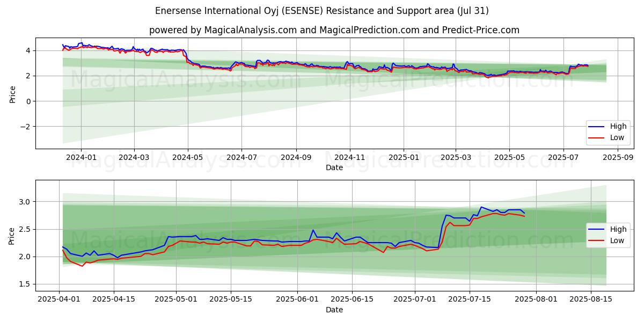Pick the '2025-06-01' date tick label
The image size is (644, 322).
[x=297, y=300]
